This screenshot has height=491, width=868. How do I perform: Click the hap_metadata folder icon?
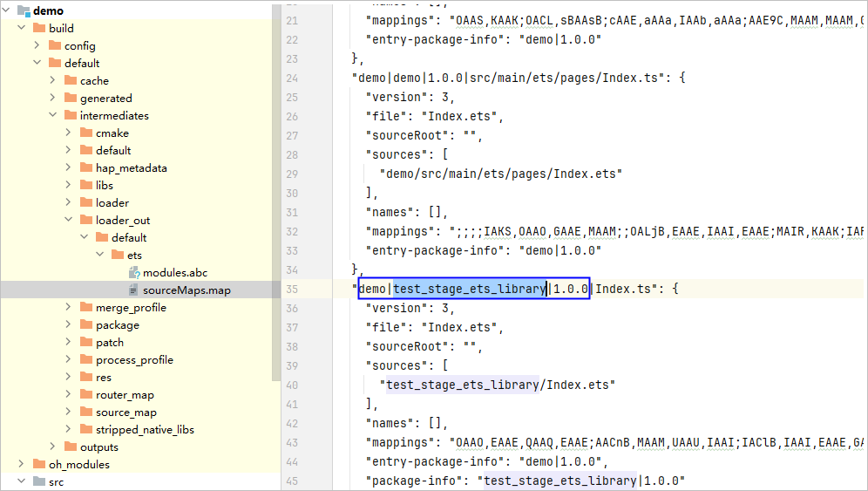86,168
